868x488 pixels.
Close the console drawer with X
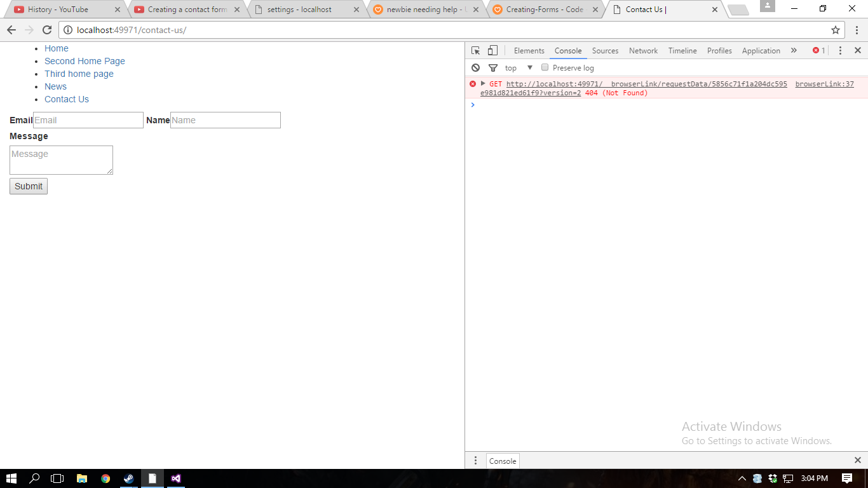[857, 460]
